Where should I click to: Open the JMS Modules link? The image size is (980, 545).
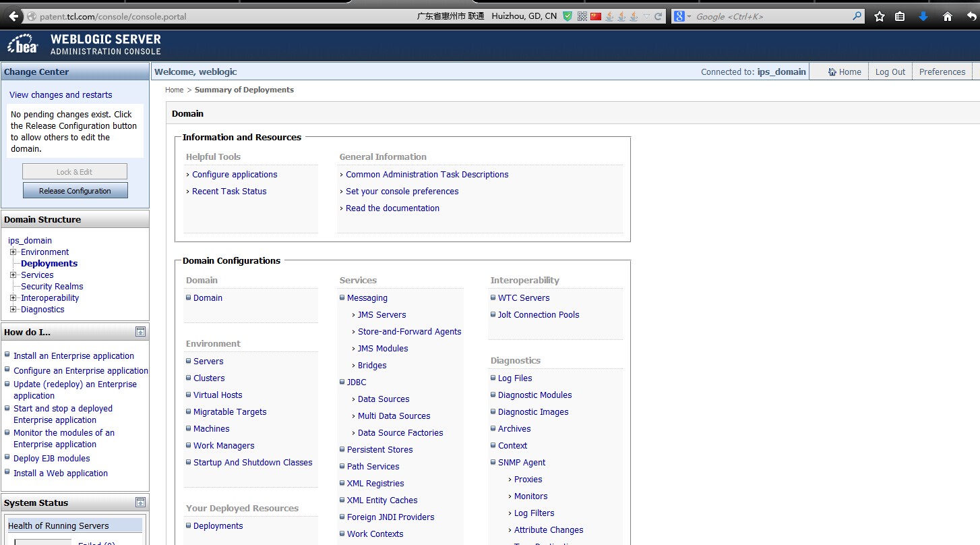[x=383, y=349]
